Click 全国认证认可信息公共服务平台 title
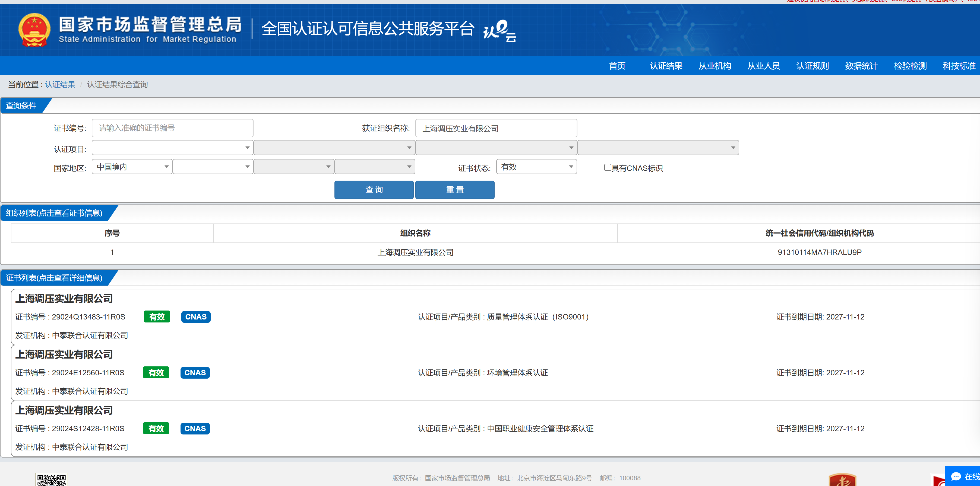This screenshot has height=486, width=980. tap(368, 29)
